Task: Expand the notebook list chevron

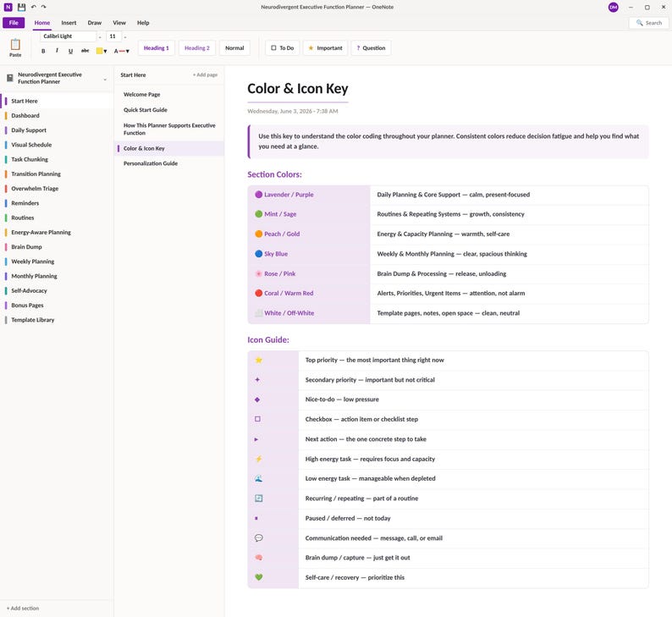Action: pos(105,80)
